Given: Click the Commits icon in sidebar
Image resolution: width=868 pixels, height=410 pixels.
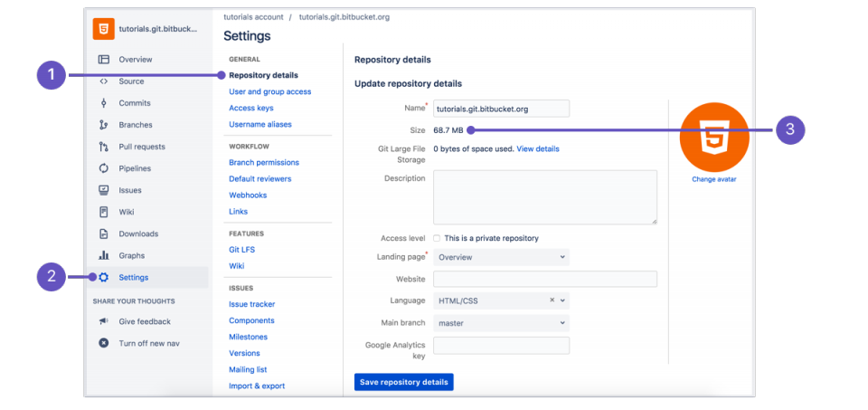Looking at the screenshot, I should point(104,103).
